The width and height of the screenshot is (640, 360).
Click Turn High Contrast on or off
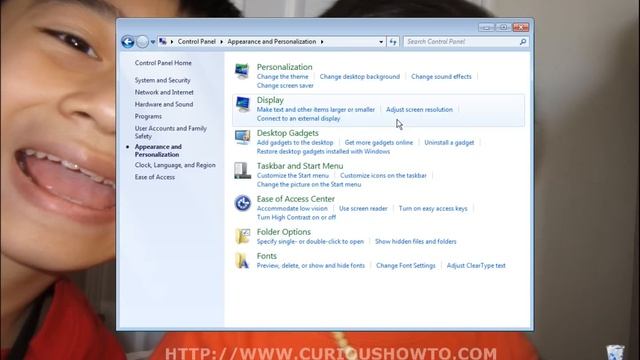296,218
